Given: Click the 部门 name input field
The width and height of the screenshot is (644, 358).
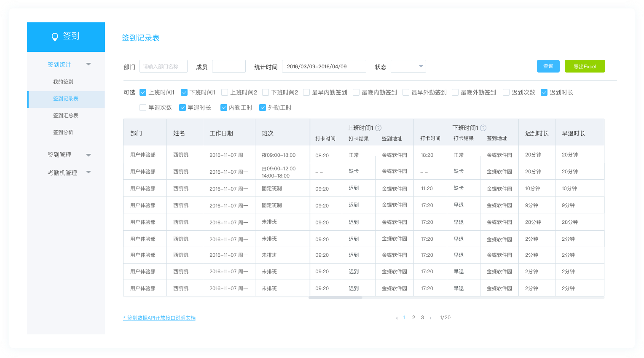Looking at the screenshot, I should point(164,66).
